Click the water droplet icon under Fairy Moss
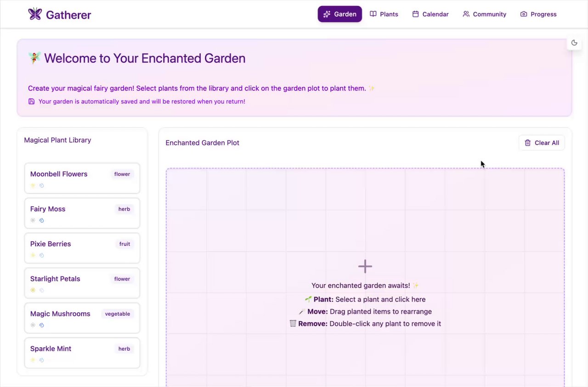The width and height of the screenshot is (588, 387). 41,220
